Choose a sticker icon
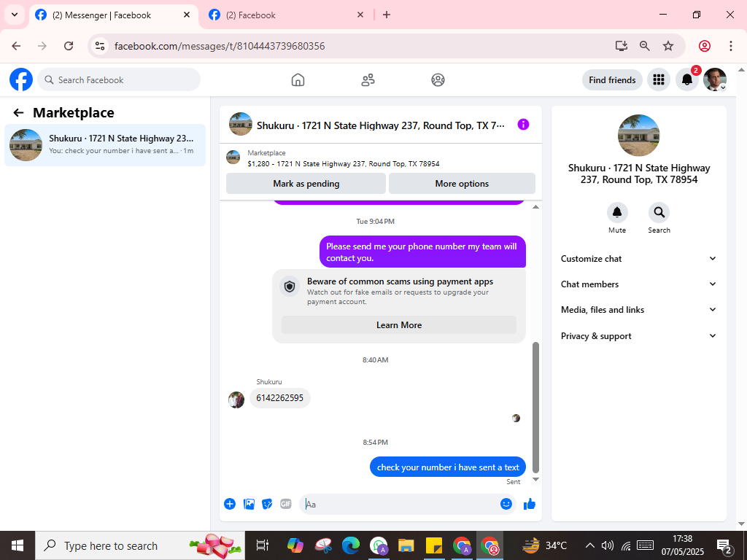Screen dimensions: 747x560 [x=267, y=504]
